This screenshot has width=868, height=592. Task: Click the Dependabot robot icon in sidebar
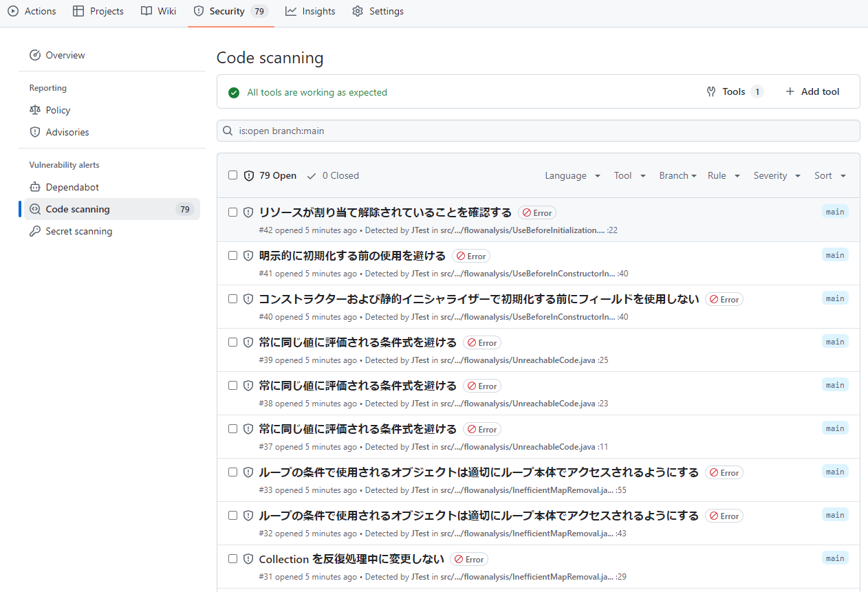pos(35,187)
